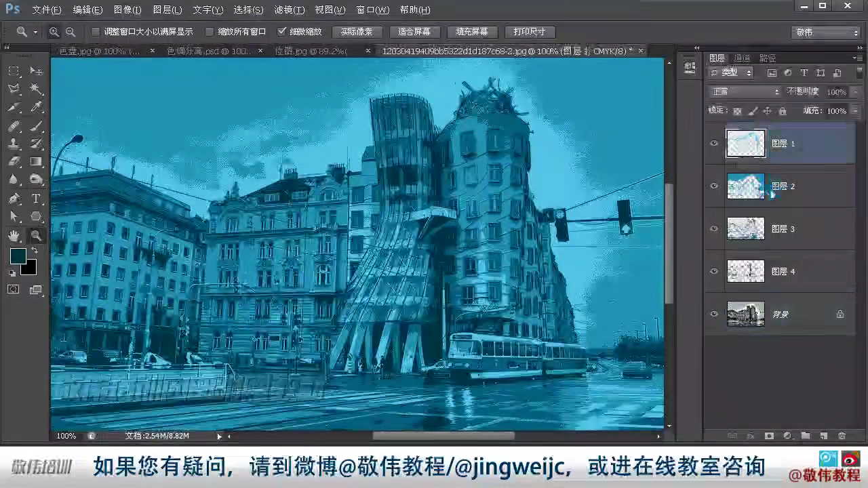Open the workspace switcher dropdown
The width and height of the screenshot is (868, 488).
(826, 32)
